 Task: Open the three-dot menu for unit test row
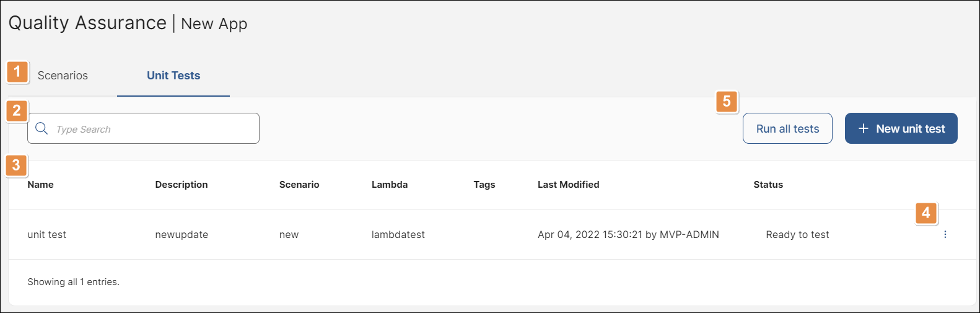[x=945, y=234]
